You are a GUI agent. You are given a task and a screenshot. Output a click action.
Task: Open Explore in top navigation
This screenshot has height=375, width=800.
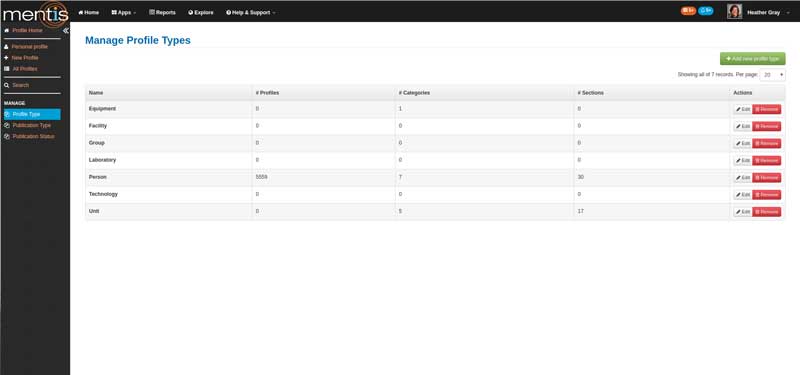(201, 12)
